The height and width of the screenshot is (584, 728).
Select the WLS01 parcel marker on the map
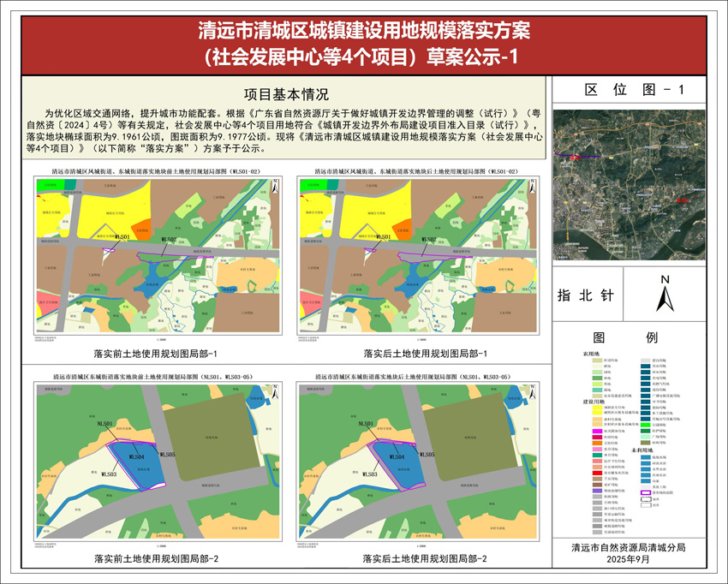point(121,237)
